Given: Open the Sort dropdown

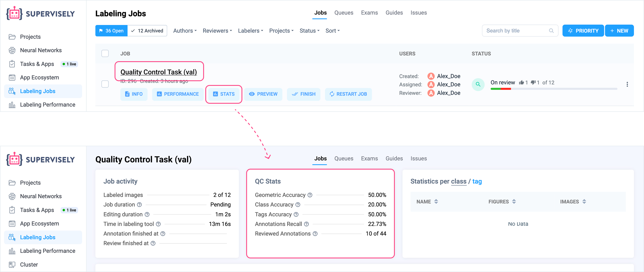Looking at the screenshot, I should tap(332, 31).
